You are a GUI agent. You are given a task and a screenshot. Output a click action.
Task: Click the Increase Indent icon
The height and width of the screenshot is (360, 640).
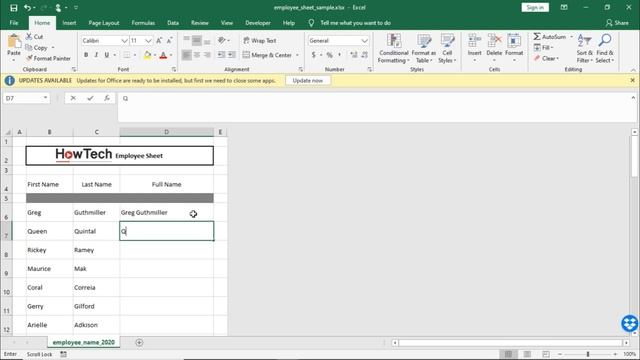(231, 55)
